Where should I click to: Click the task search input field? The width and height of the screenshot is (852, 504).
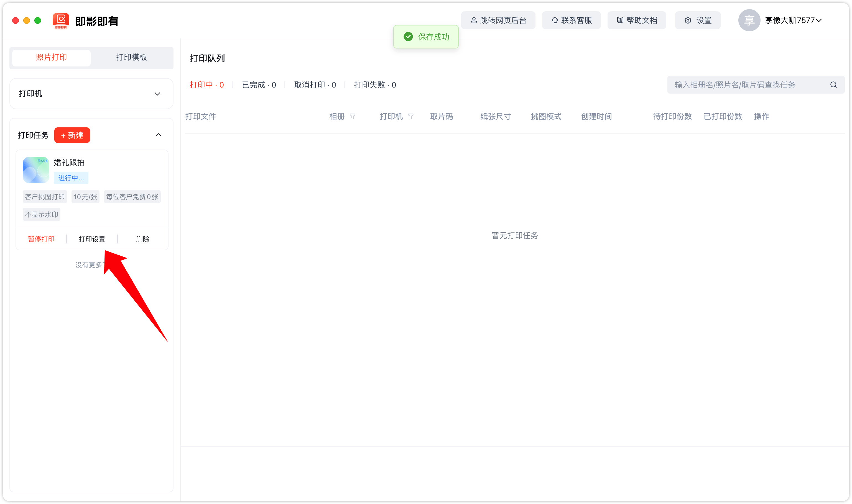[x=731, y=84]
